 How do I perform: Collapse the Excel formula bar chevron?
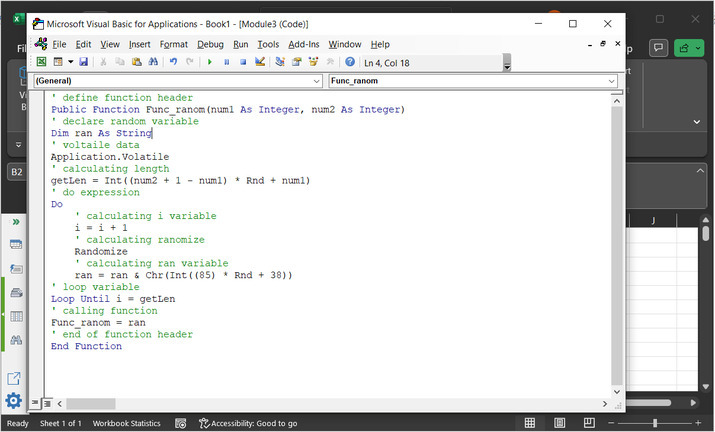pyautogui.click(x=700, y=171)
